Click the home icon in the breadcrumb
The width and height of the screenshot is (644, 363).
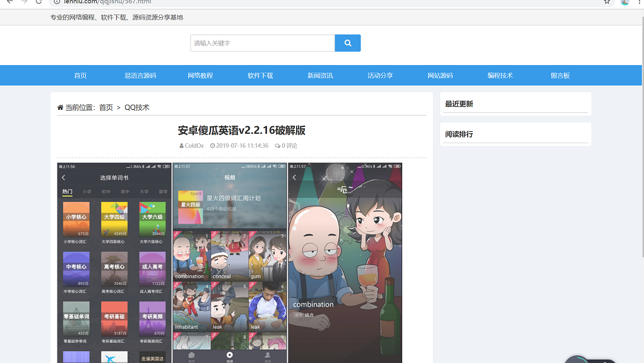coord(61,107)
